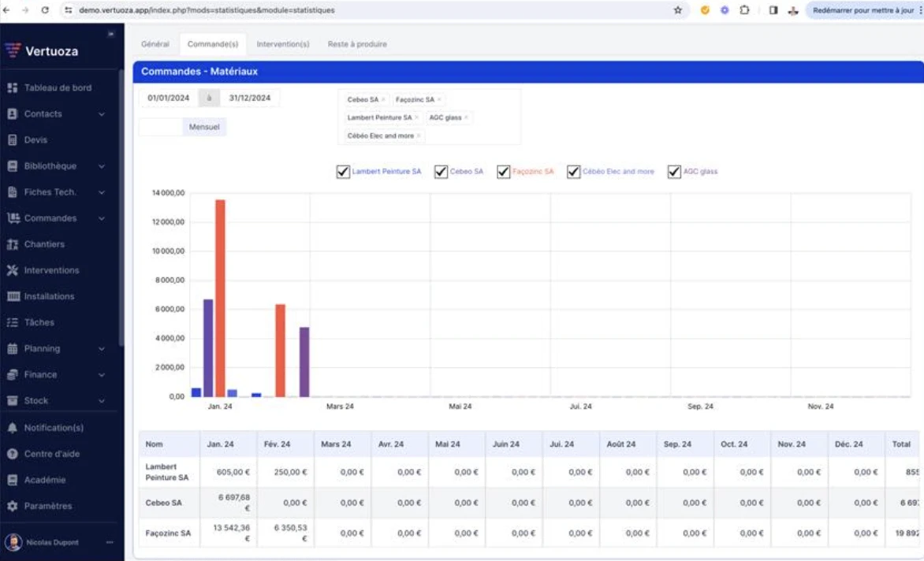Click the Tableau de bord sidebar icon
The image size is (924, 561).
pos(13,88)
